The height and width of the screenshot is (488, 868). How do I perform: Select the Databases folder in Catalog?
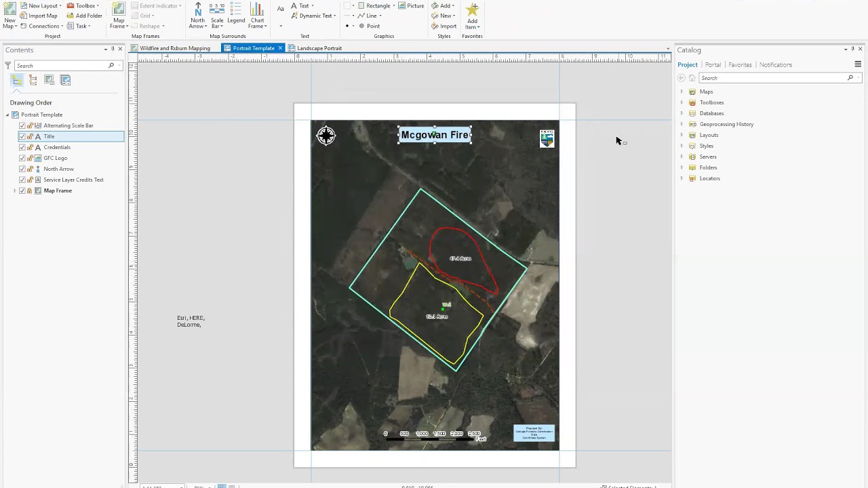[711, 113]
